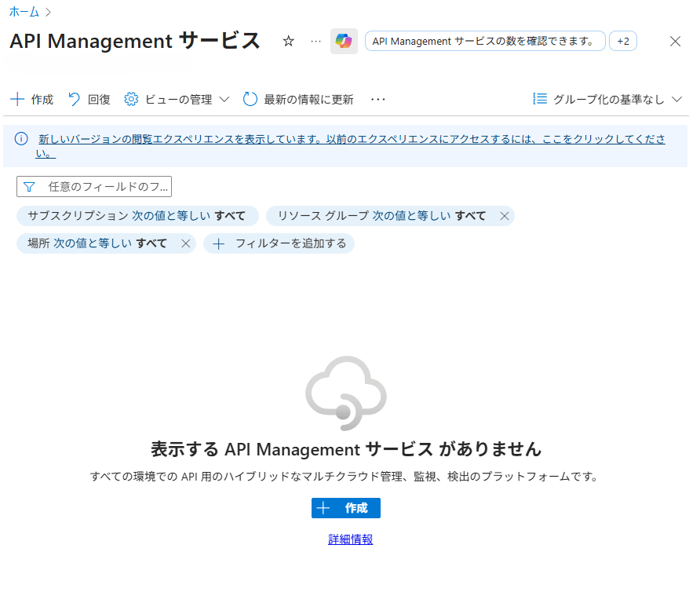Click the list icon next to グループ化の基準なし
700x596 pixels.
click(x=540, y=99)
